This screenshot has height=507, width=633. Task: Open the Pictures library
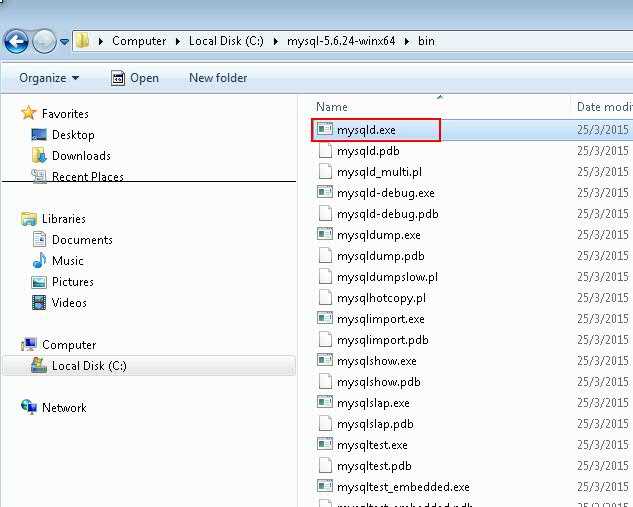(73, 282)
